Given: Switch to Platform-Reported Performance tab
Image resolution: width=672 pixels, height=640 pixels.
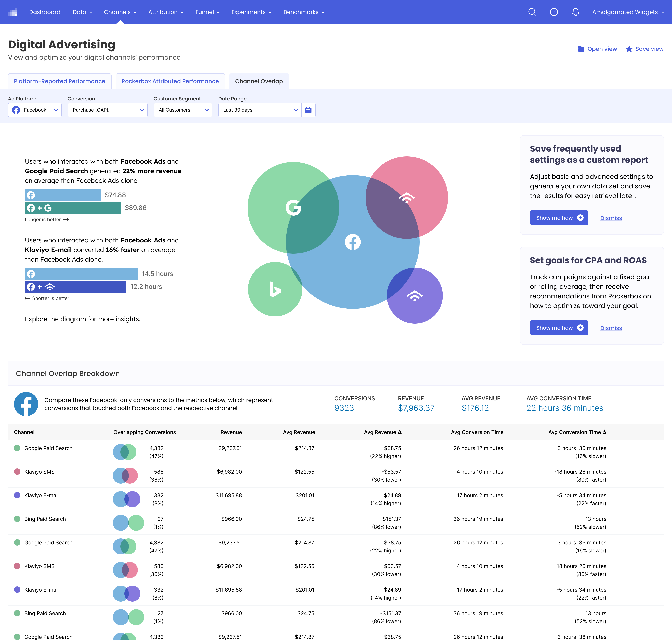Looking at the screenshot, I should [60, 81].
